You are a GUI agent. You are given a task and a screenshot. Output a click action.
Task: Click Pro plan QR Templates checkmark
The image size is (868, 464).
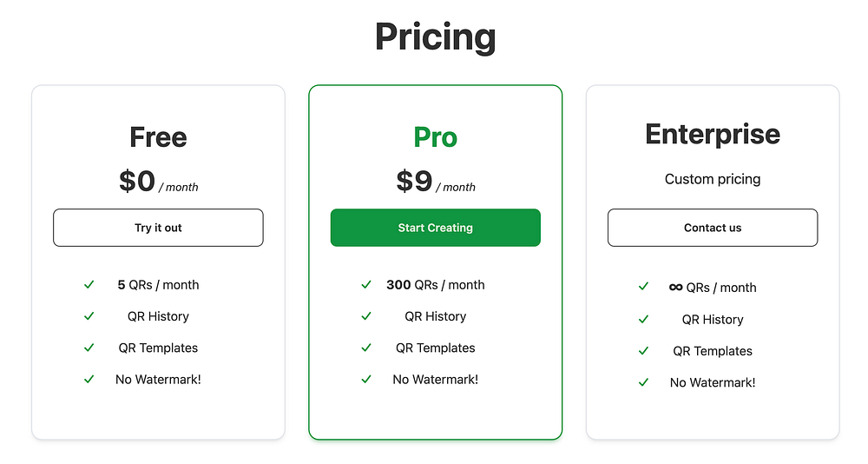click(366, 348)
